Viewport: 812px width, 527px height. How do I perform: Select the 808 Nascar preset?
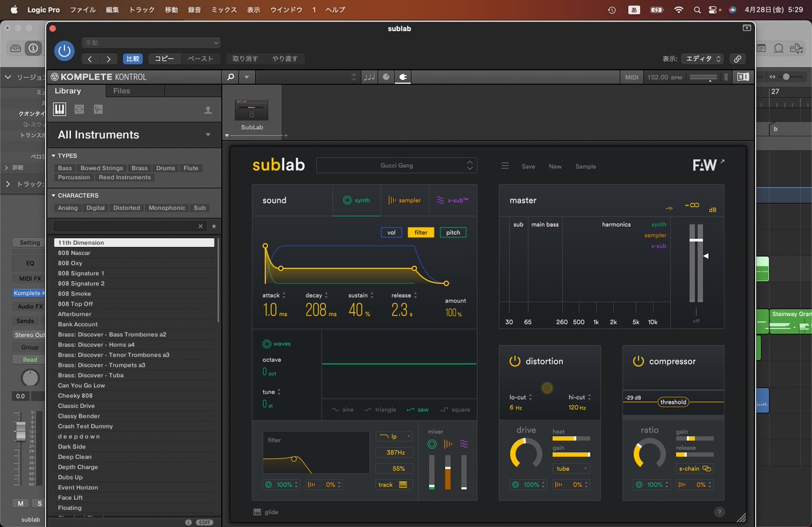(x=134, y=253)
